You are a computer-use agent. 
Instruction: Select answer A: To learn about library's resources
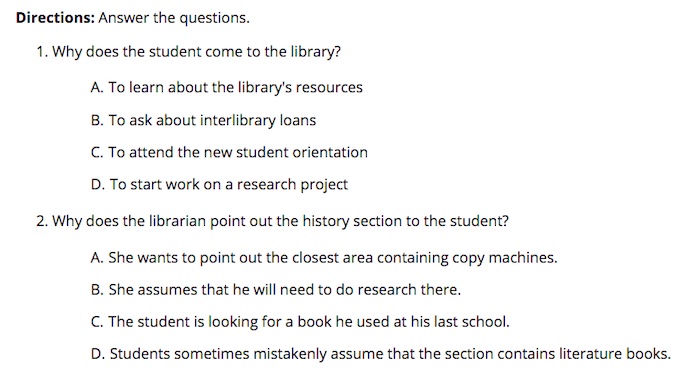point(226,88)
